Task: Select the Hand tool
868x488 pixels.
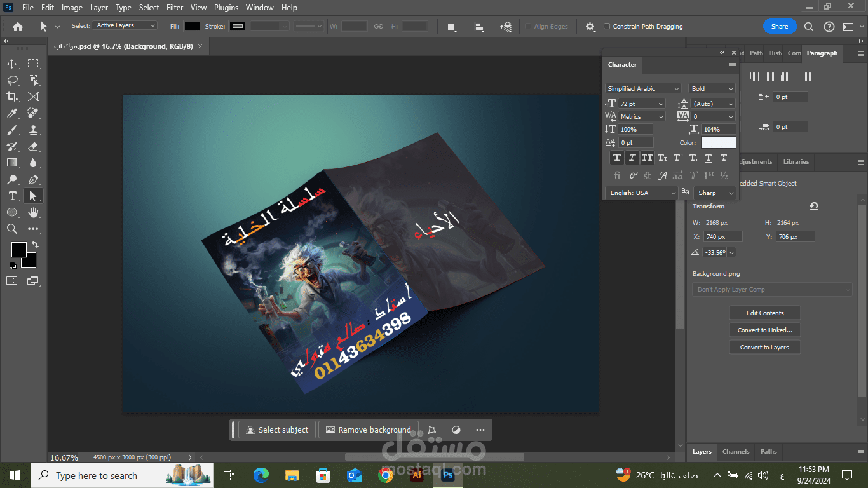Action: [x=33, y=212]
